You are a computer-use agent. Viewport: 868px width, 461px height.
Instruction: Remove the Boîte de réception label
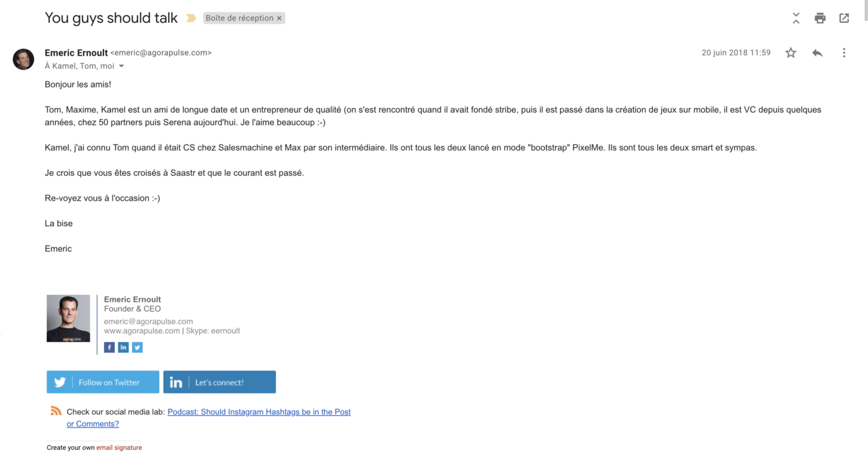[279, 18]
